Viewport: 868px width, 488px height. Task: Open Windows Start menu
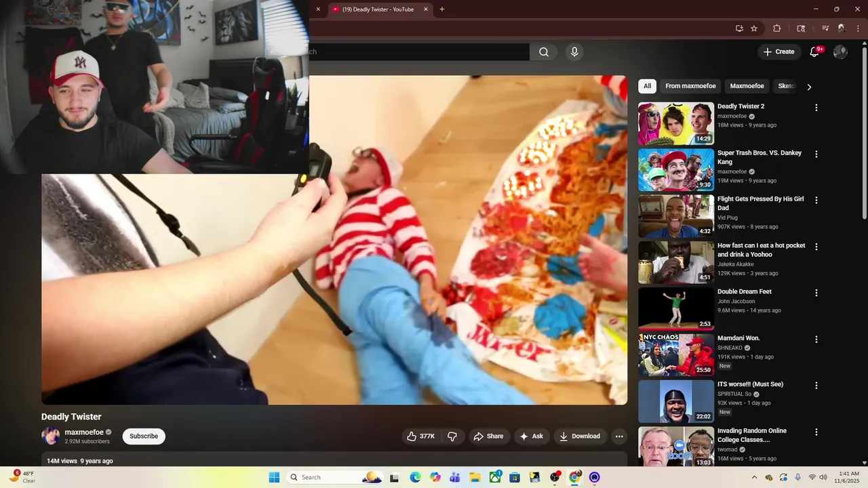274,477
